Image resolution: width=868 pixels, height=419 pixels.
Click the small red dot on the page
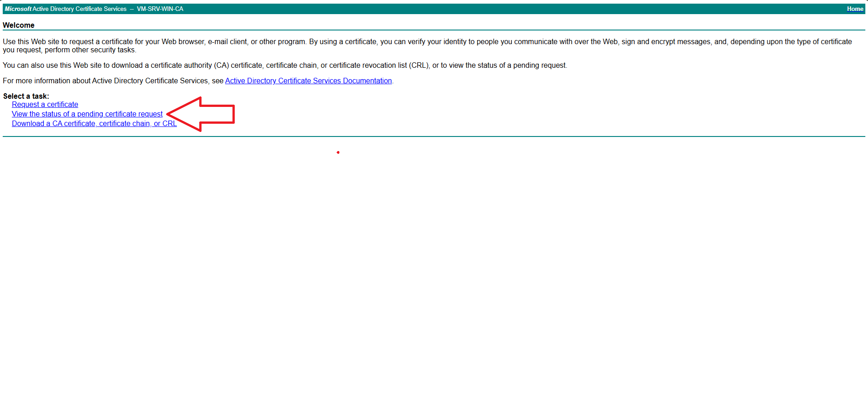point(338,152)
